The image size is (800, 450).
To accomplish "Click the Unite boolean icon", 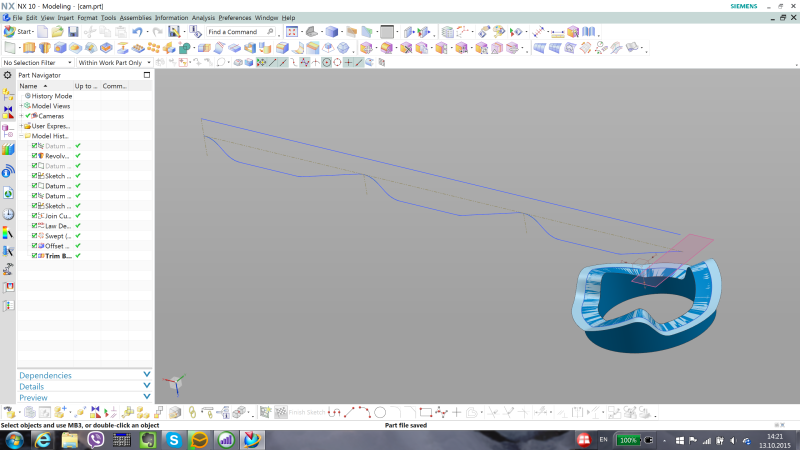I will (x=184, y=48).
